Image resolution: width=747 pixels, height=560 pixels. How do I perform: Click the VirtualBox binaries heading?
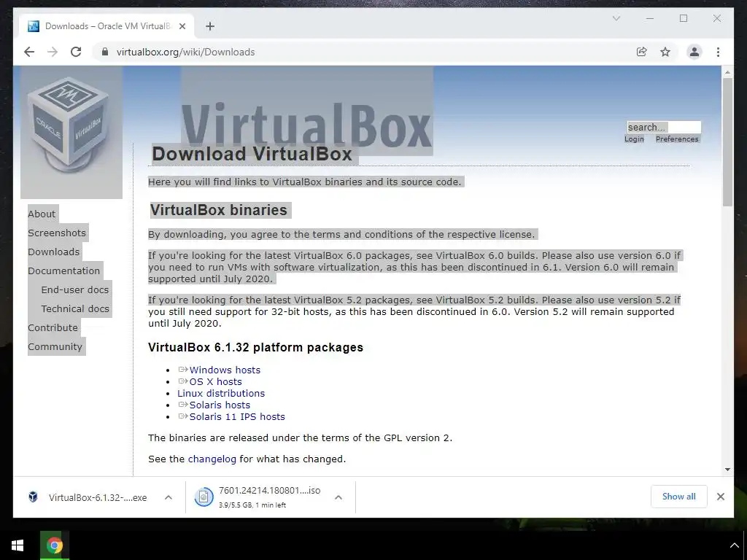219,210
